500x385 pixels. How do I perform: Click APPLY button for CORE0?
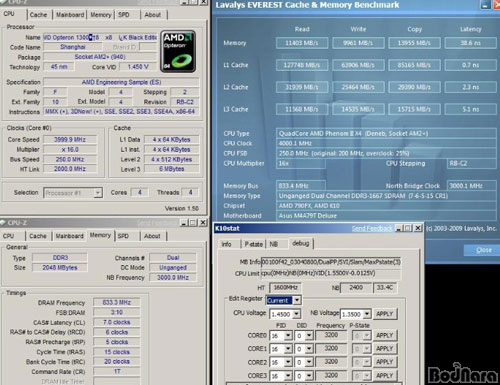(385, 335)
